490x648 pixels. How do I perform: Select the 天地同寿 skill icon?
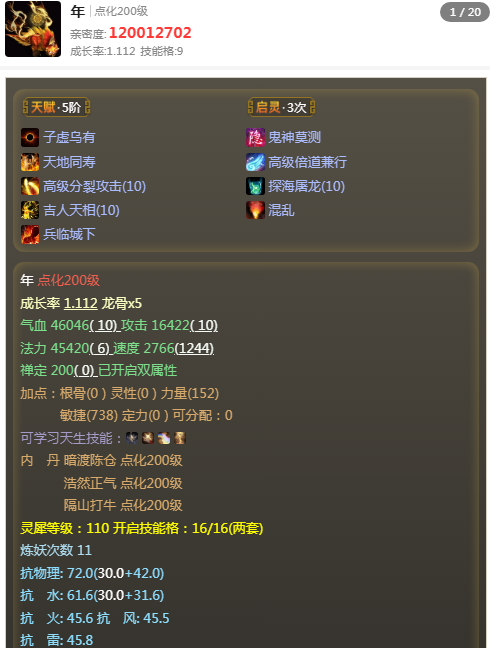pos(30,162)
